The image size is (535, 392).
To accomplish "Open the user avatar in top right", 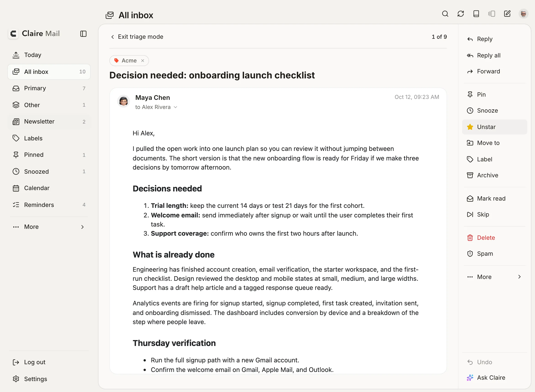I will click(x=523, y=14).
